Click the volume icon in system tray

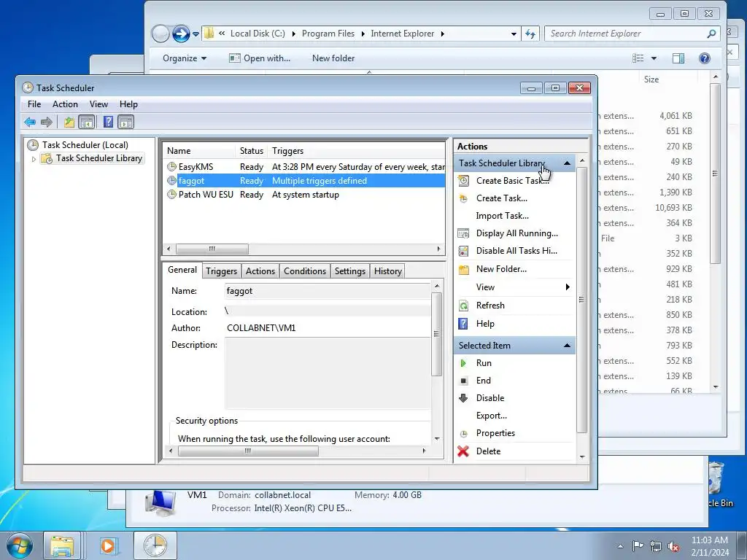pyautogui.click(x=673, y=547)
